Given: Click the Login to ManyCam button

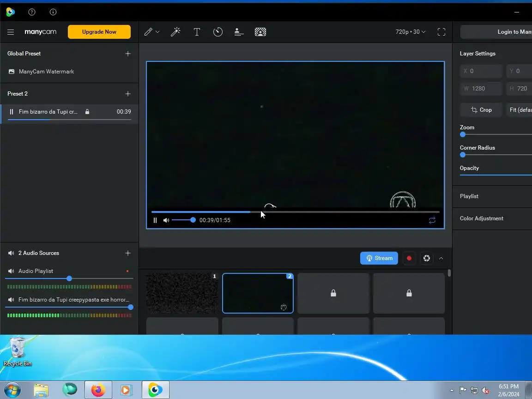Looking at the screenshot, I should pos(496,31).
